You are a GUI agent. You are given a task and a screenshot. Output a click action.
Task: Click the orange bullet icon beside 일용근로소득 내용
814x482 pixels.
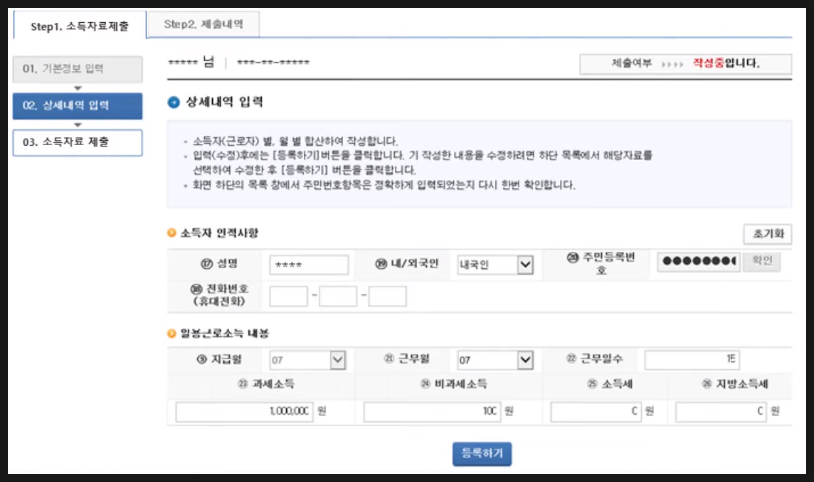(x=171, y=332)
